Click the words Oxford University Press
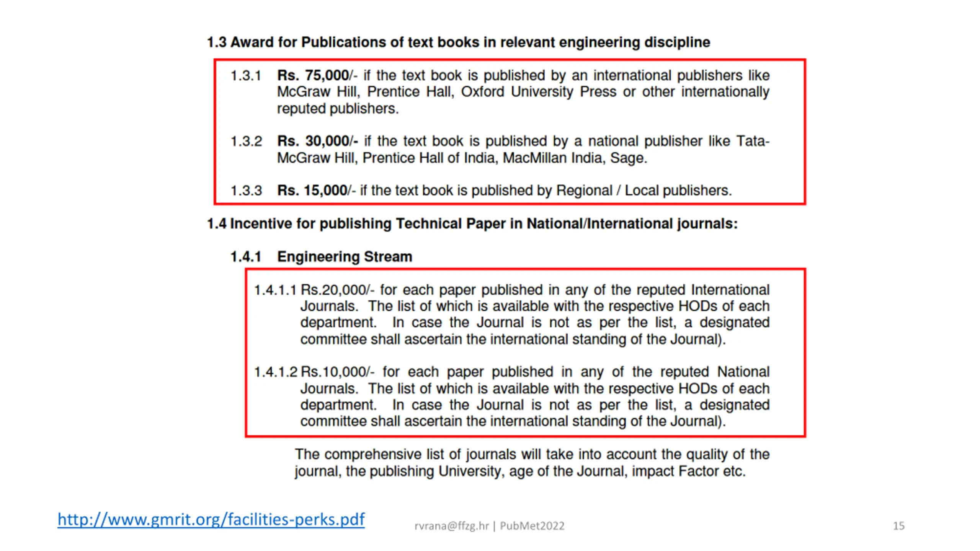This screenshot has width=980, height=551. click(538, 92)
